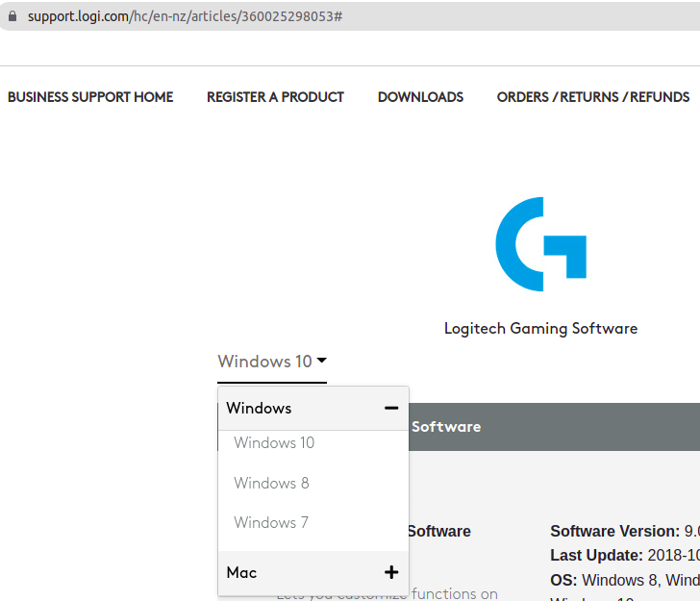Select Windows 8 from the list
The width and height of the screenshot is (700, 601).
click(271, 483)
